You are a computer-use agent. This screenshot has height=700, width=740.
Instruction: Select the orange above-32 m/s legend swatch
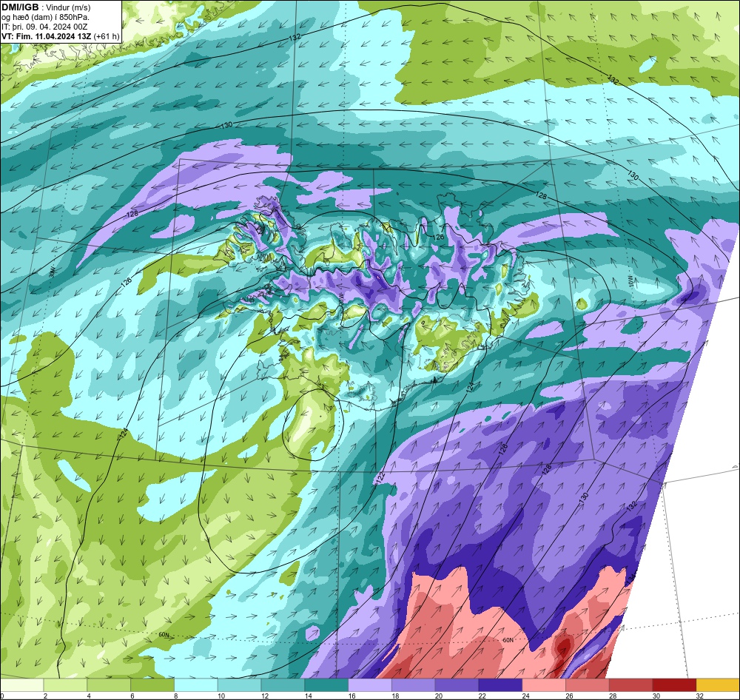coord(718,684)
